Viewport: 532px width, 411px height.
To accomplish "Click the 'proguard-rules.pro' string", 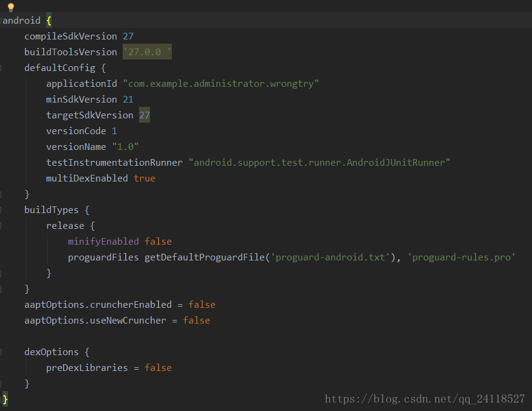I will pos(462,257).
